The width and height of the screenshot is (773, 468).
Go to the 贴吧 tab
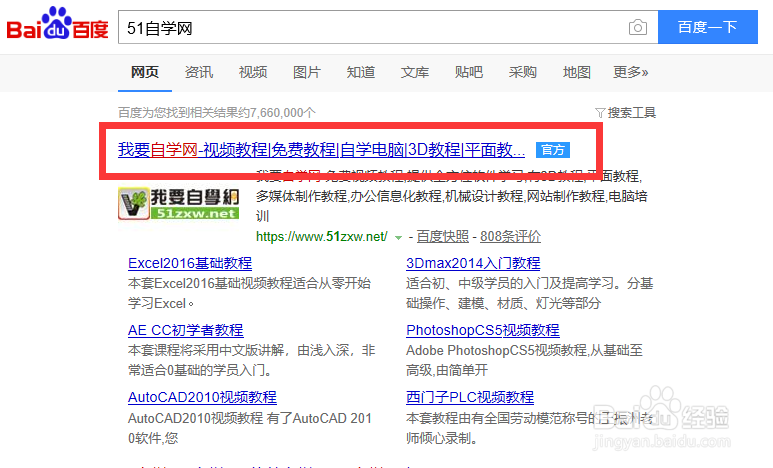[x=469, y=72]
